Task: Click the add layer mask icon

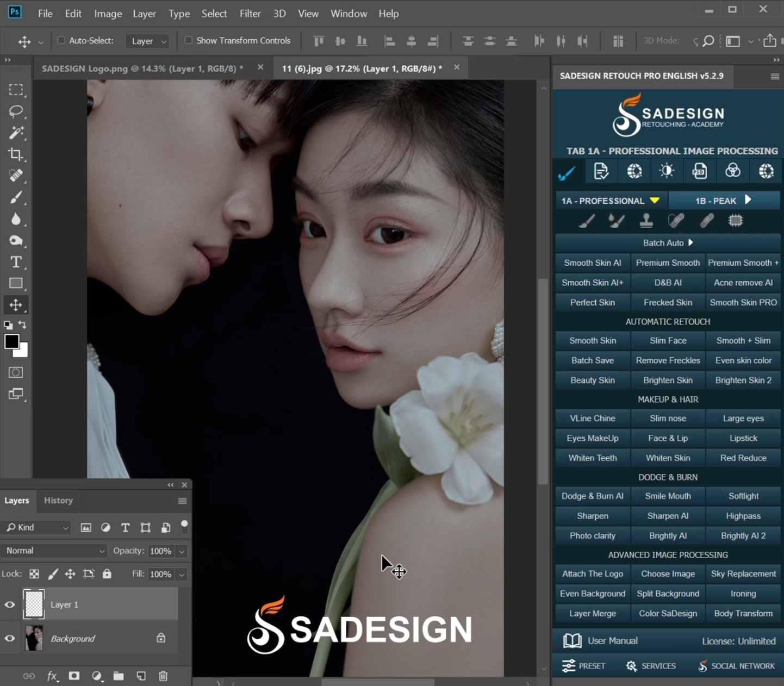Action: point(74,676)
